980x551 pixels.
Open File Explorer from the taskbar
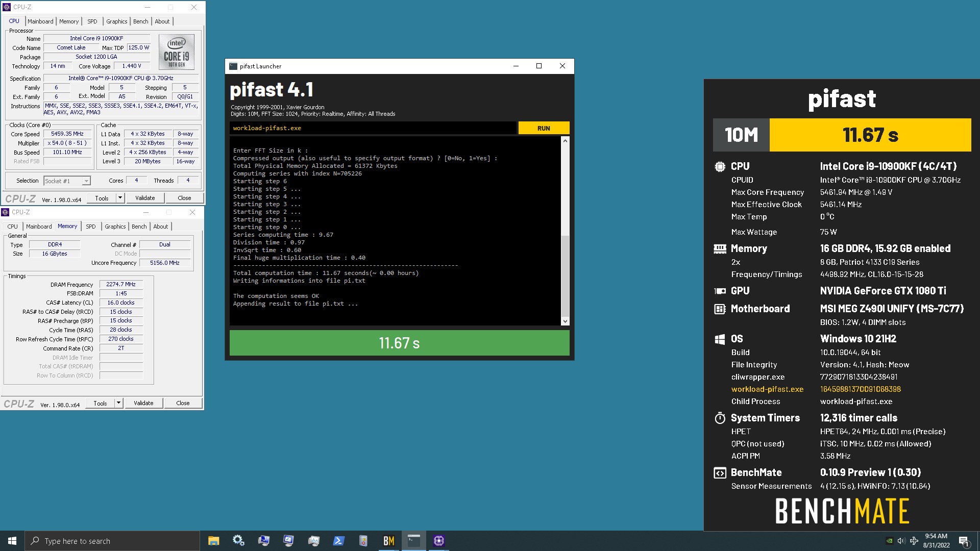[x=213, y=541]
